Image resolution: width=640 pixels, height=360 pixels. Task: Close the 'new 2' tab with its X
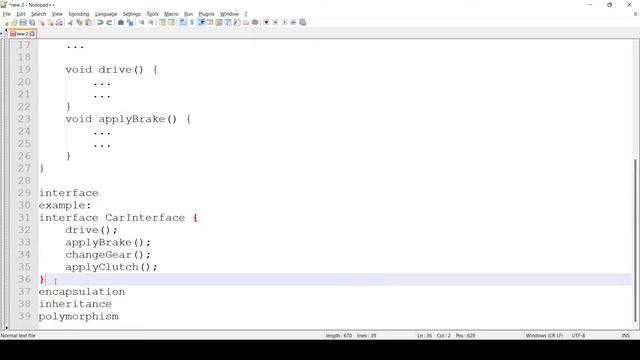pyautogui.click(x=32, y=34)
